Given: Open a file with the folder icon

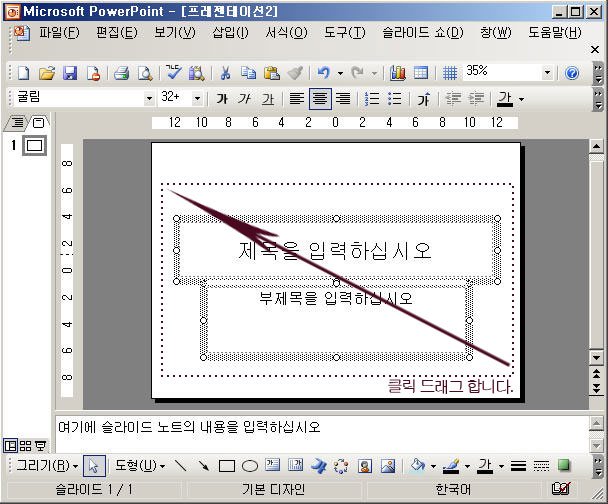Looking at the screenshot, I should 47,73.
